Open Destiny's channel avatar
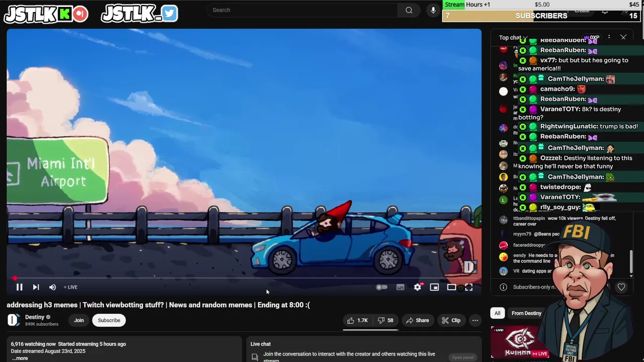644x362 pixels. pos(13,320)
